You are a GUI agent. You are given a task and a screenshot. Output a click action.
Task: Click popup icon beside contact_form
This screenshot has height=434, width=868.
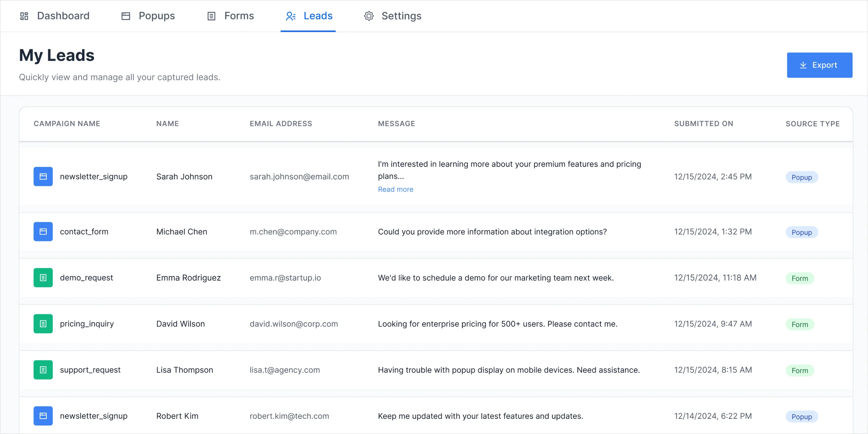tap(43, 232)
